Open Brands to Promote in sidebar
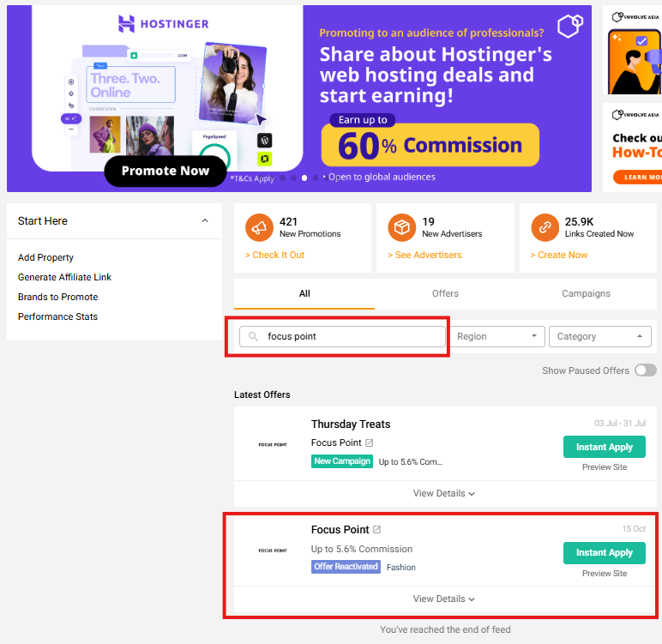Image resolution: width=662 pixels, height=644 pixels. (57, 297)
